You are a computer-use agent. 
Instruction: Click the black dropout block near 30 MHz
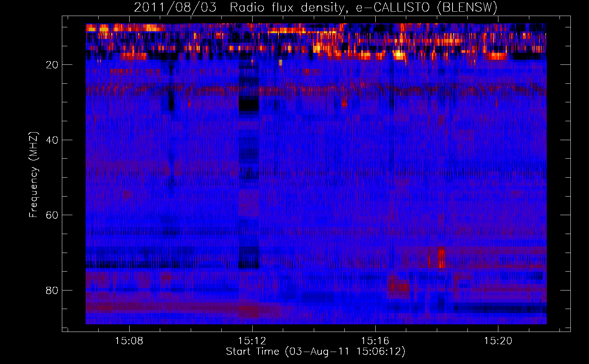(249, 104)
